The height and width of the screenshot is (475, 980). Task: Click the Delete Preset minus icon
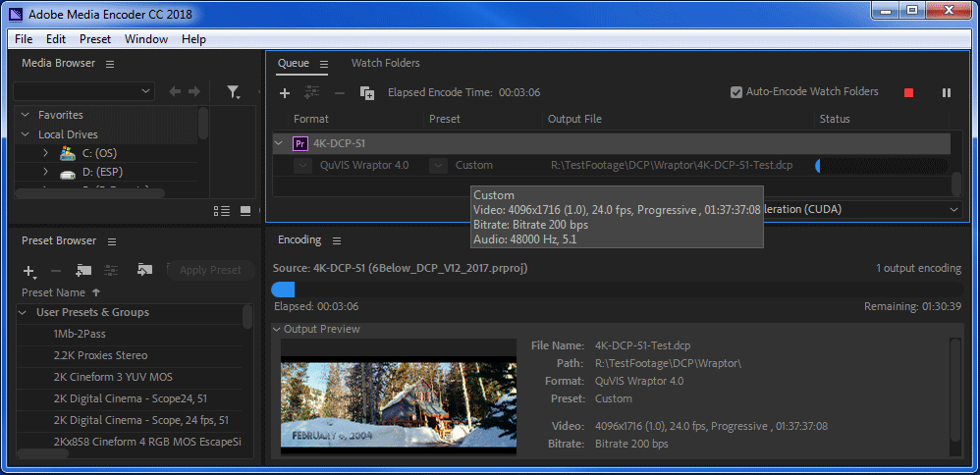[x=56, y=271]
